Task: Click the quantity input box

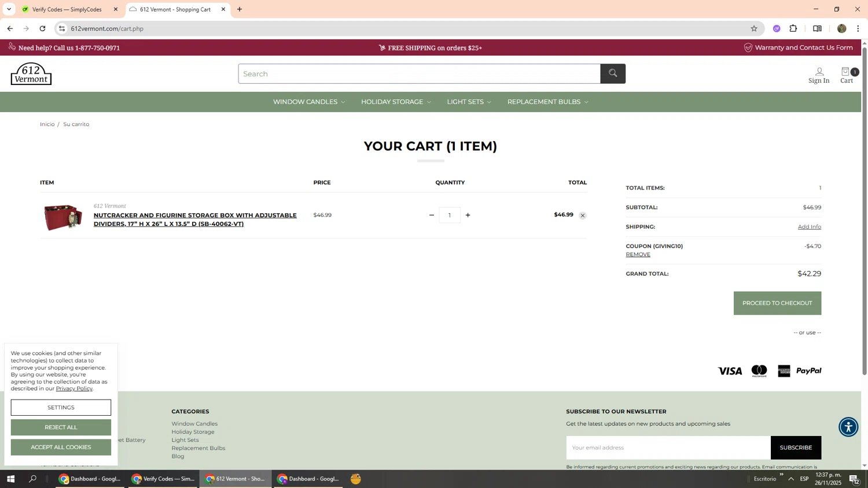Action: [450, 215]
